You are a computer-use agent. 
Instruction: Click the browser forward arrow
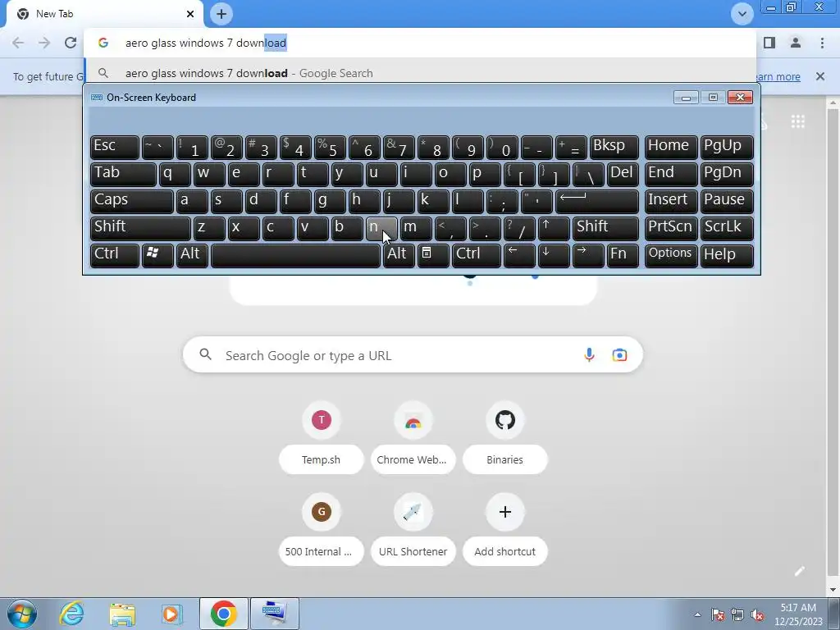pyautogui.click(x=44, y=43)
